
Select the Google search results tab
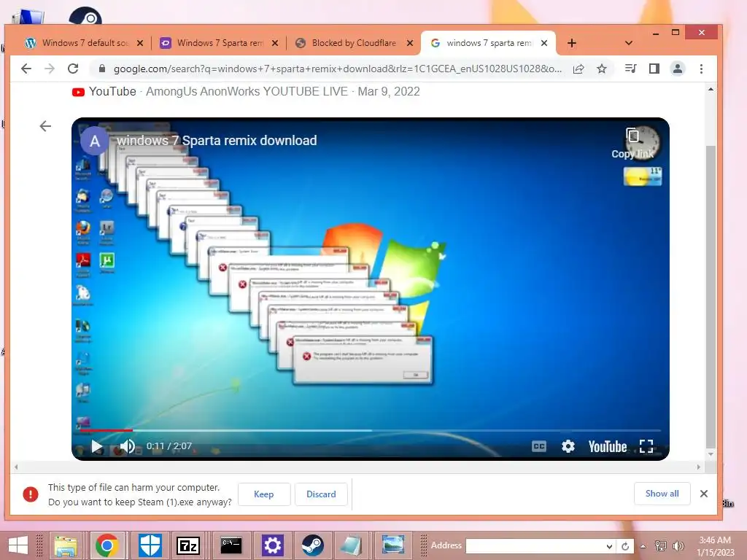coord(489,43)
